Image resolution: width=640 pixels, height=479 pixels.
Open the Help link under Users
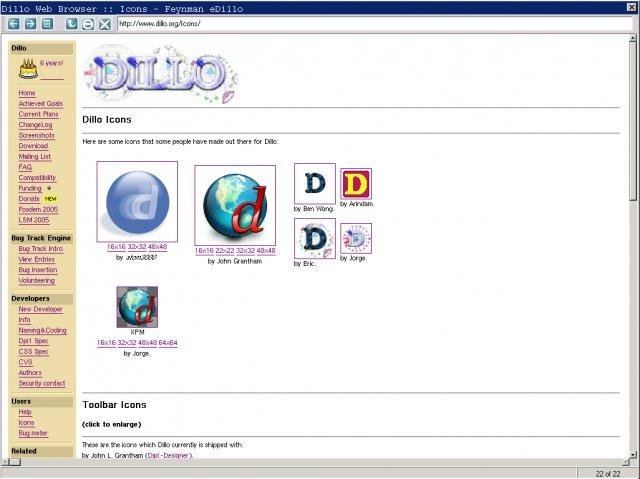click(x=25, y=412)
